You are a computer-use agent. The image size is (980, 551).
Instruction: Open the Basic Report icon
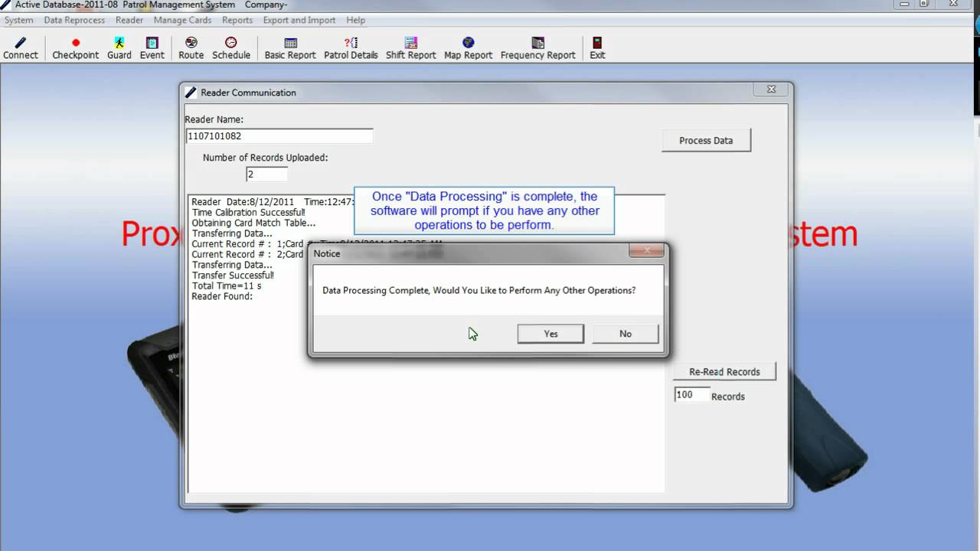coord(290,48)
